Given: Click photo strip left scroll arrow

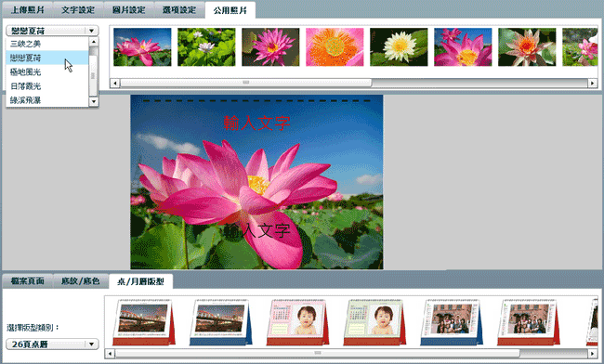Looking at the screenshot, I should pyautogui.click(x=115, y=83).
